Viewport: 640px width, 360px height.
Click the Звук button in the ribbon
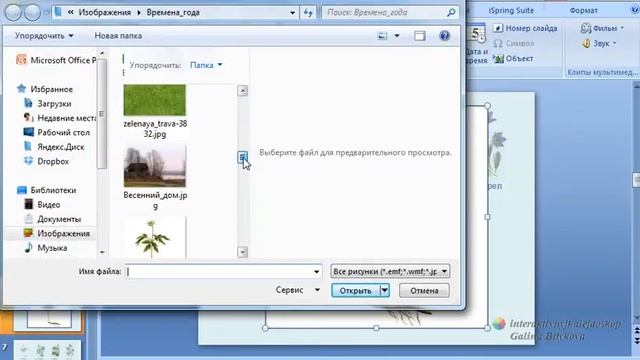[599, 43]
